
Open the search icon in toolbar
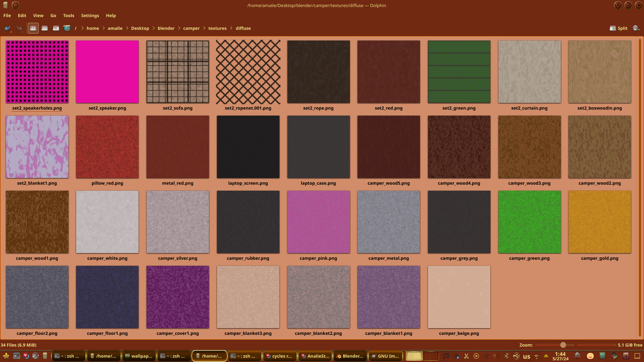click(636, 28)
